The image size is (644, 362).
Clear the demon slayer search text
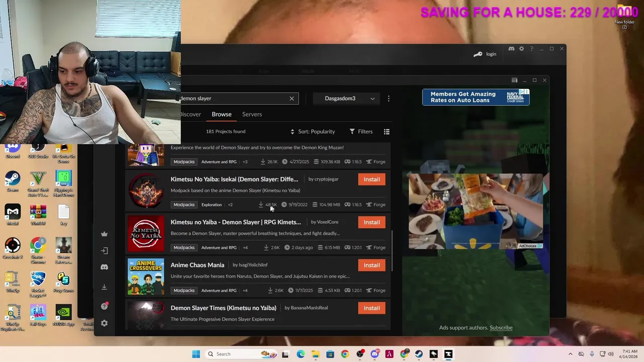[x=291, y=99]
